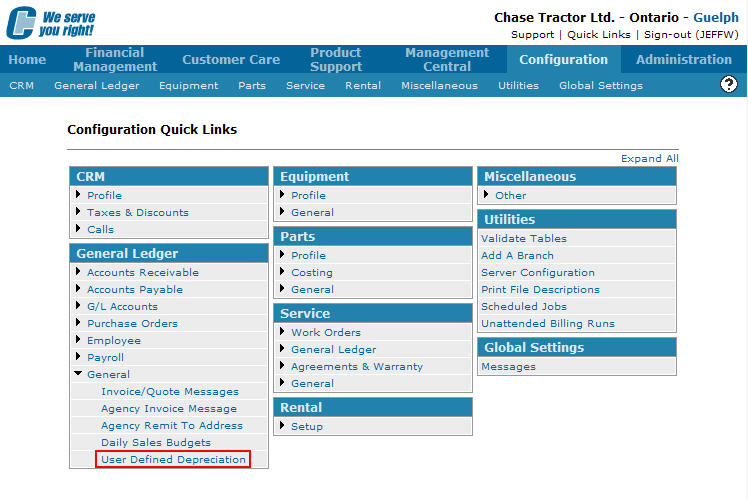Expand Parts Profile arrow
The image size is (748, 499).
tap(282, 255)
